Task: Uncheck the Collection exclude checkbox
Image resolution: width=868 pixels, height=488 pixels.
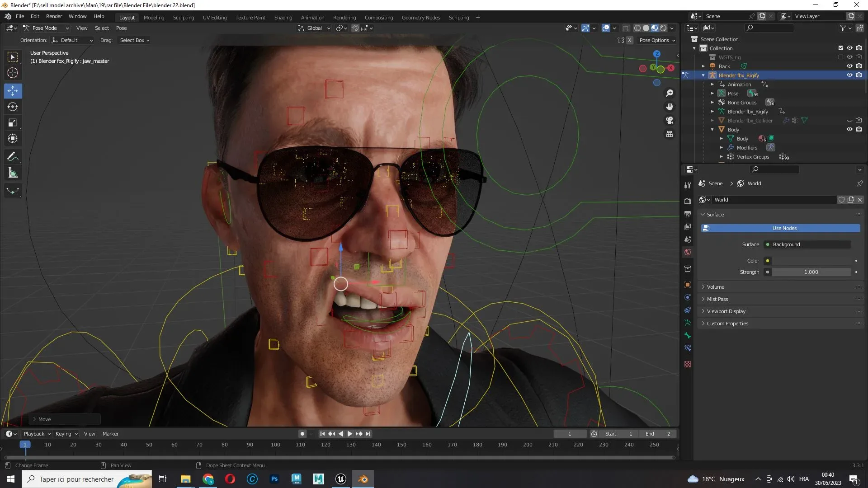Action: [841, 48]
